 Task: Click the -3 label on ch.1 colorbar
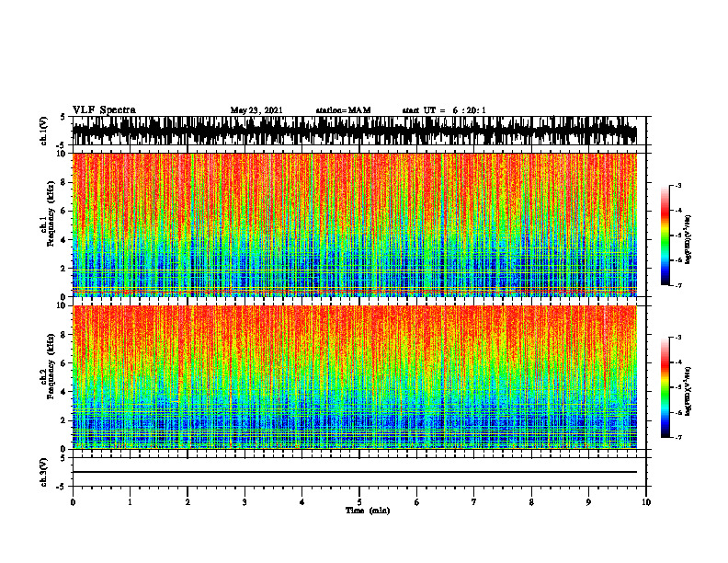(x=677, y=185)
